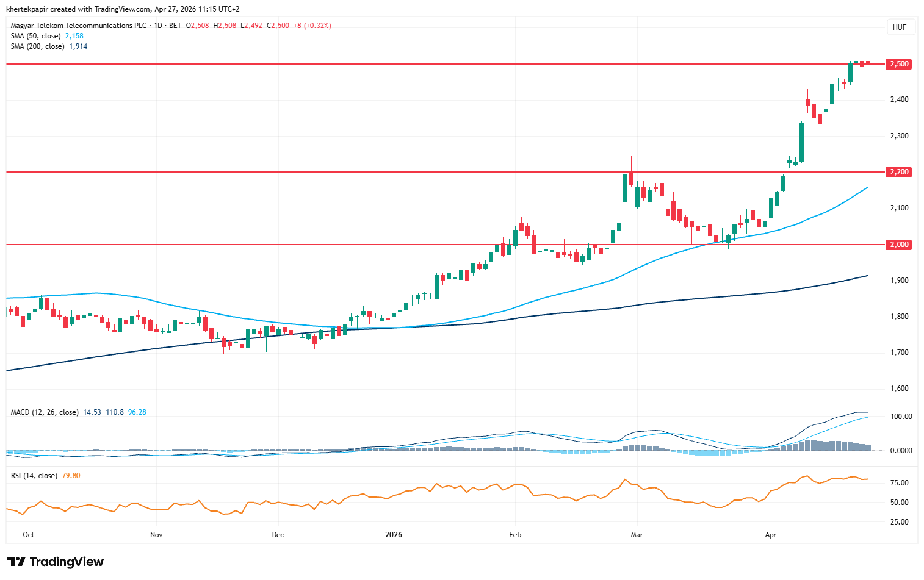Click the red 2,000 price level tag
The width and height of the screenshot is (924, 580).
899,245
